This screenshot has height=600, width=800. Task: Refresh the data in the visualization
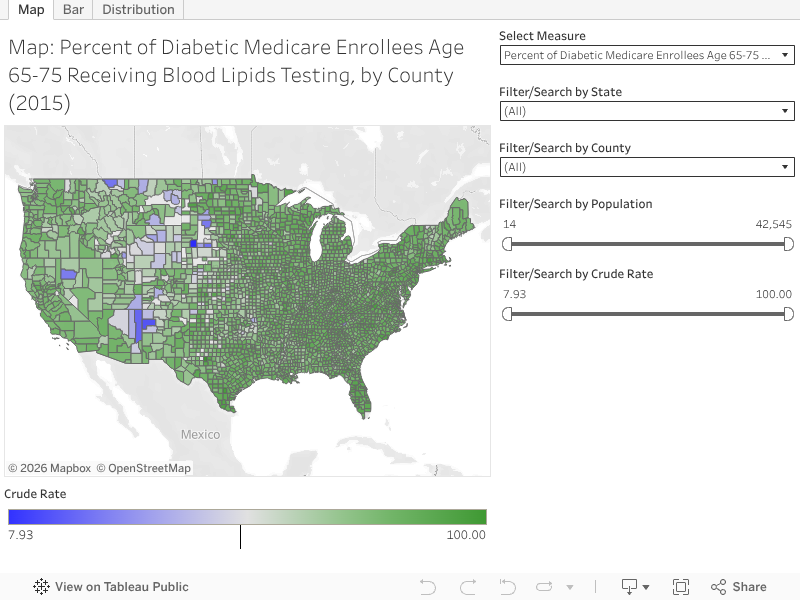[544, 587]
